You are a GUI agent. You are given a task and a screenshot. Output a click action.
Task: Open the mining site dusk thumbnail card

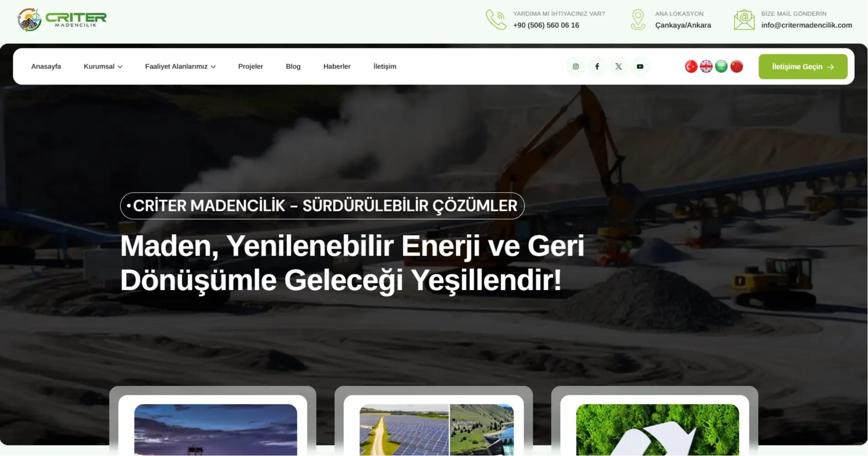click(x=216, y=430)
